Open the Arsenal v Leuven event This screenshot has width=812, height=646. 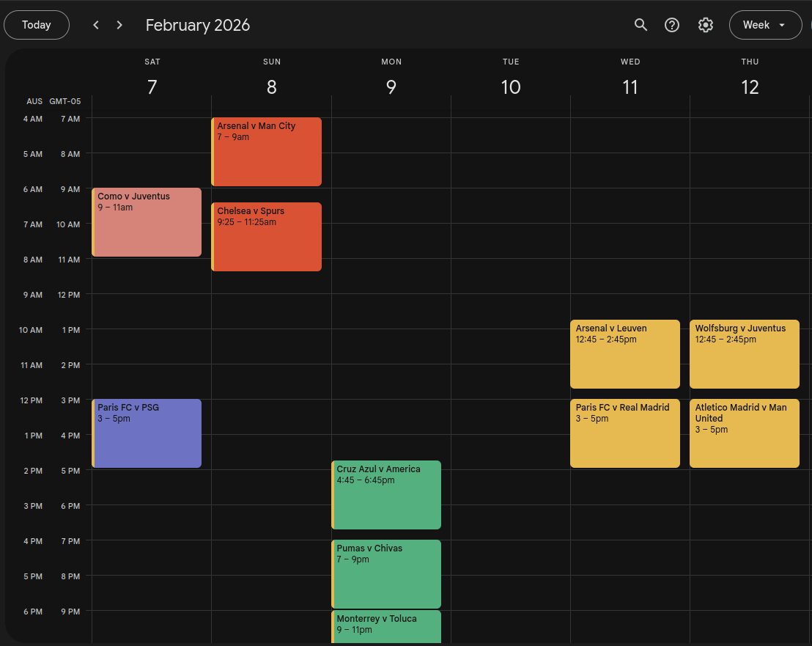[x=624, y=353]
